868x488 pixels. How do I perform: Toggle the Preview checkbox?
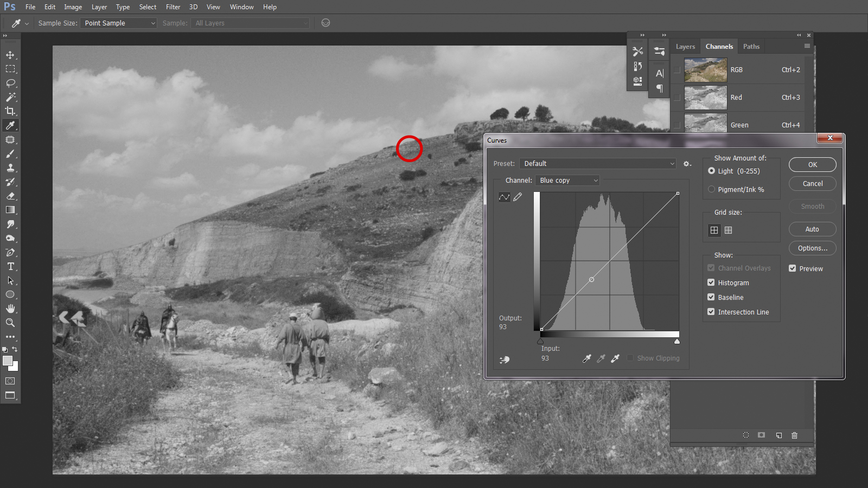(x=792, y=268)
